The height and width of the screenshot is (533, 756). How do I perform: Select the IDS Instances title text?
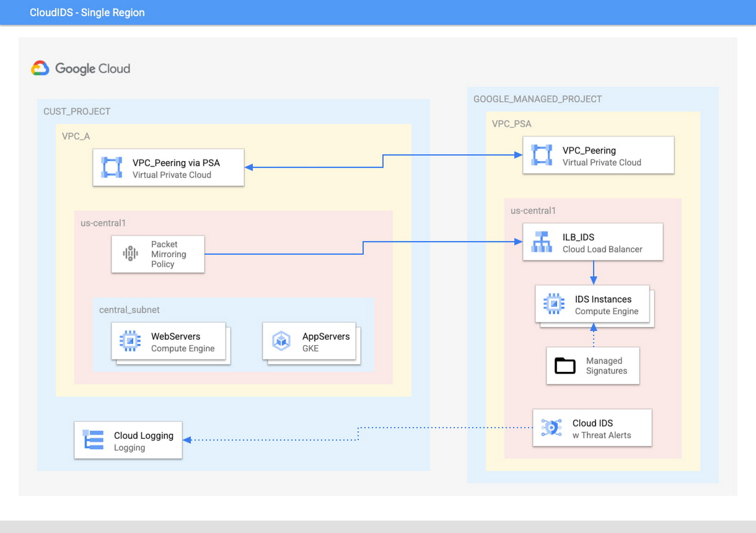click(603, 299)
